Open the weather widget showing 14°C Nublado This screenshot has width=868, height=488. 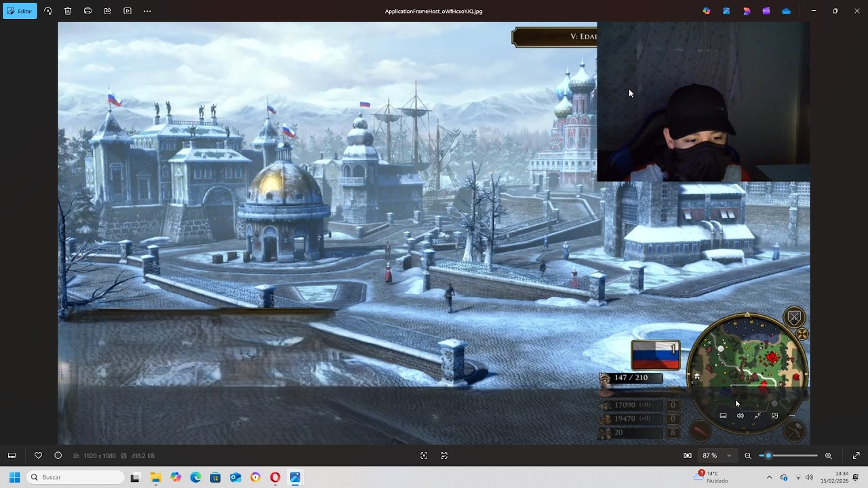click(x=711, y=477)
